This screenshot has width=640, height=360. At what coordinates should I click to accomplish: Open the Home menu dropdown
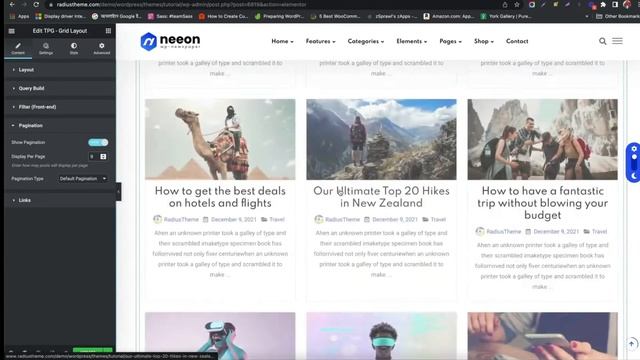pyautogui.click(x=282, y=41)
